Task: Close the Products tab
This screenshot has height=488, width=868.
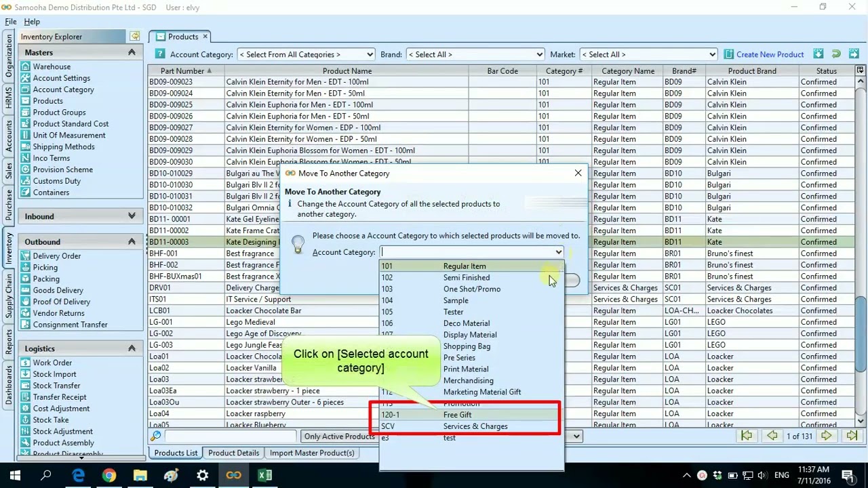Action: click(x=205, y=37)
